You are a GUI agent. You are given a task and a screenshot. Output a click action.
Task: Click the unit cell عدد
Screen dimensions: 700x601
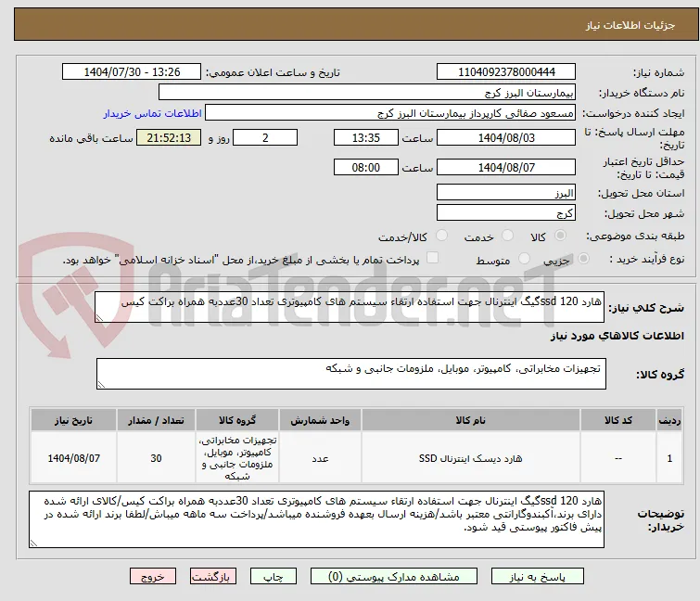coord(320,458)
